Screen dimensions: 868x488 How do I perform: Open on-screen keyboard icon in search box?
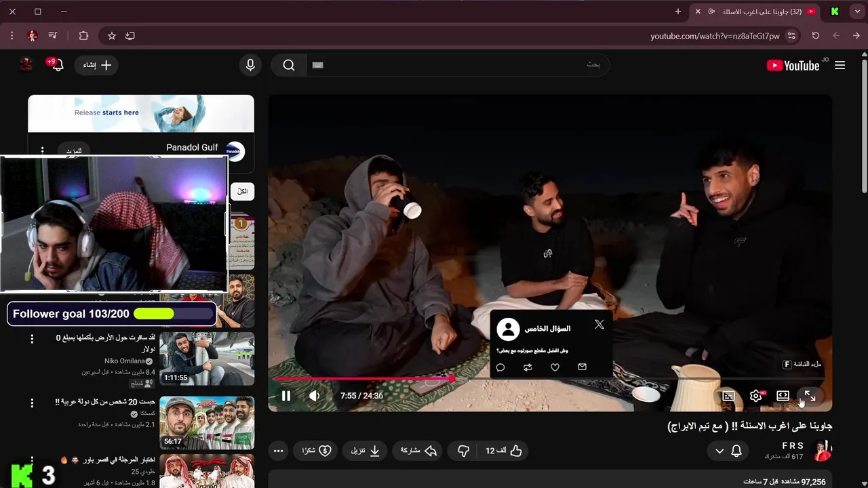tap(318, 65)
